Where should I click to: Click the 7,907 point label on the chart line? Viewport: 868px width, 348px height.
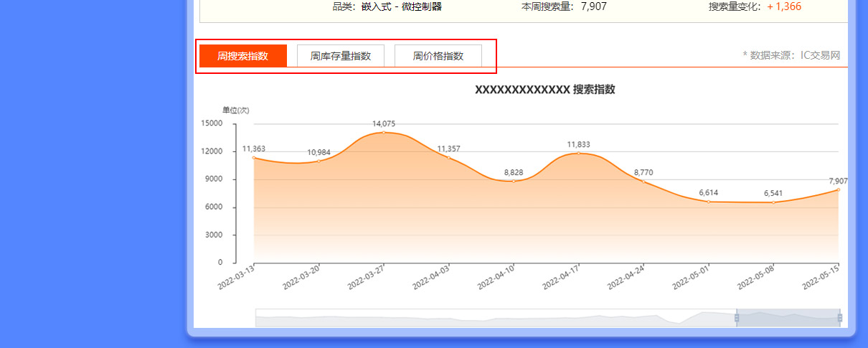tap(838, 181)
